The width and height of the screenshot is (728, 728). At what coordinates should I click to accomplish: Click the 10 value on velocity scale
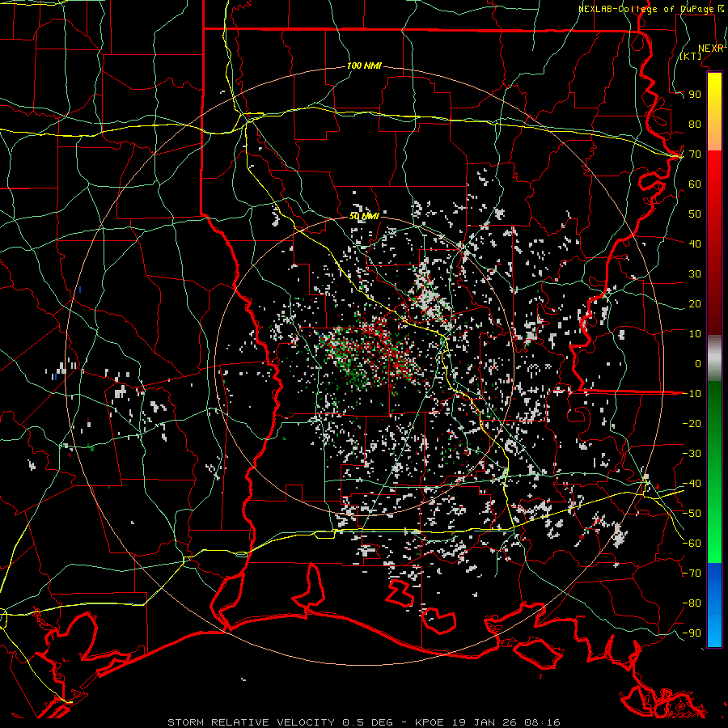click(x=695, y=334)
